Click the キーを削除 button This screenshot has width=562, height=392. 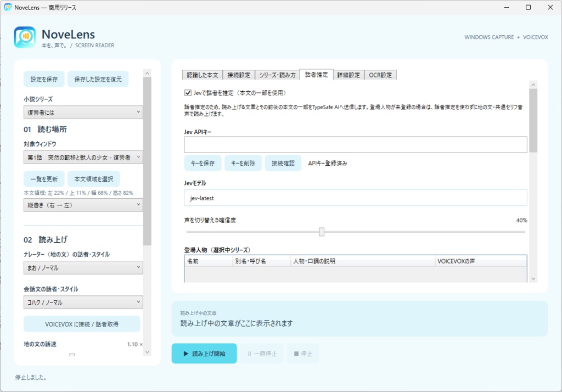point(243,163)
